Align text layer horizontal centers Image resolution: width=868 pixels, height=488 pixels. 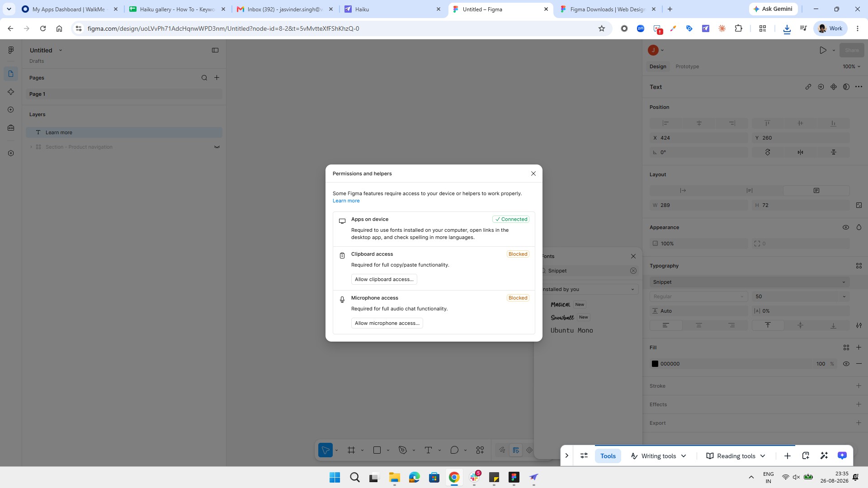pyautogui.click(x=699, y=123)
